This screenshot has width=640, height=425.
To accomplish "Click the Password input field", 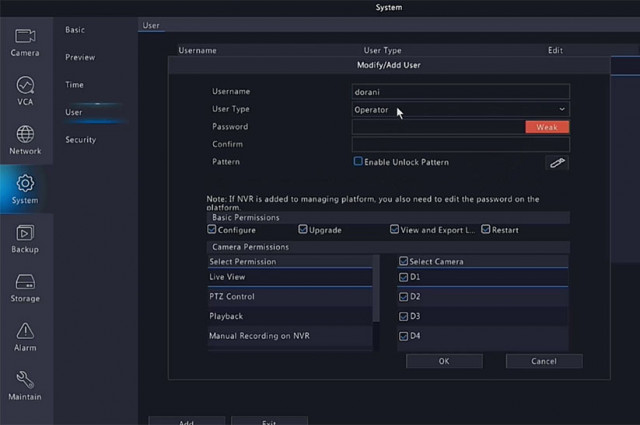I will (x=439, y=127).
